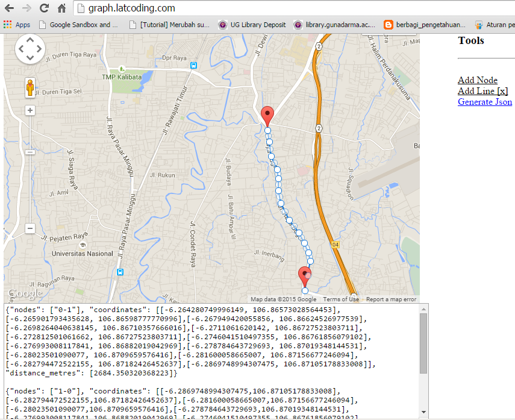
Task: Go back with the browser back arrow
Action: (9, 8)
